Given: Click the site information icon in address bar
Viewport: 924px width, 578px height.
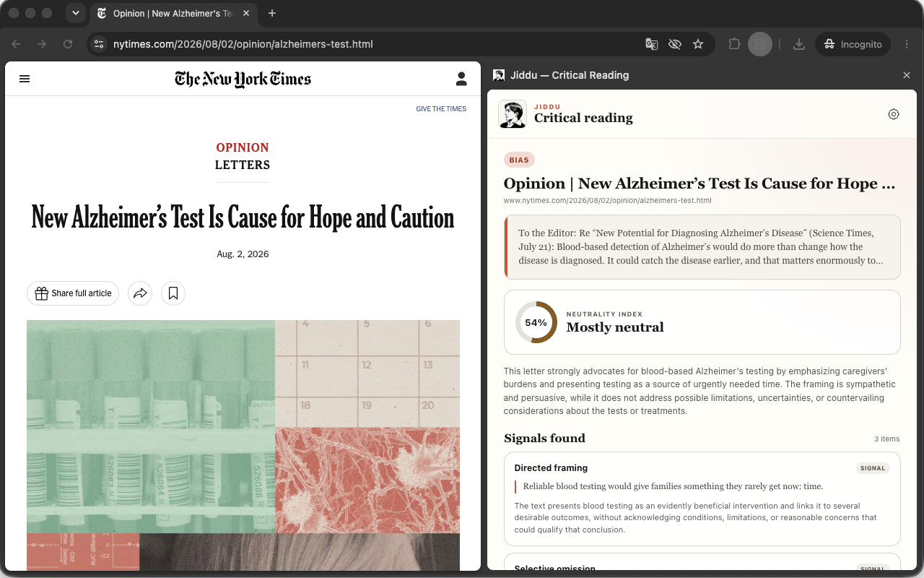Looking at the screenshot, I should (100, 44).
